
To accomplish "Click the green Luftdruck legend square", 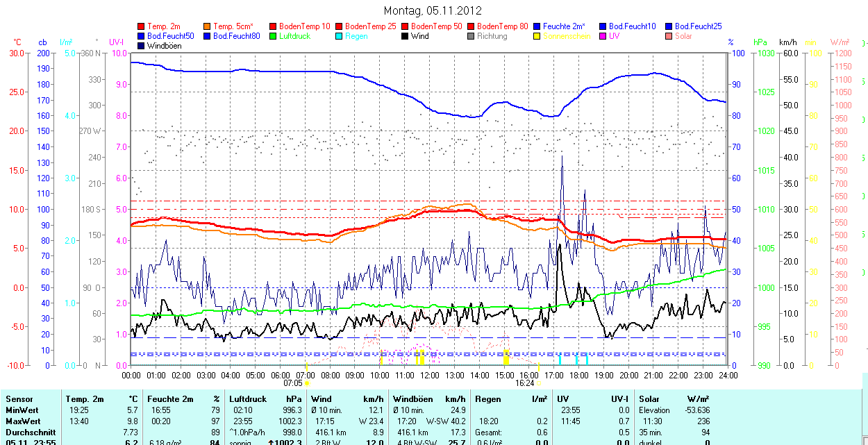I will pos(274,36).
